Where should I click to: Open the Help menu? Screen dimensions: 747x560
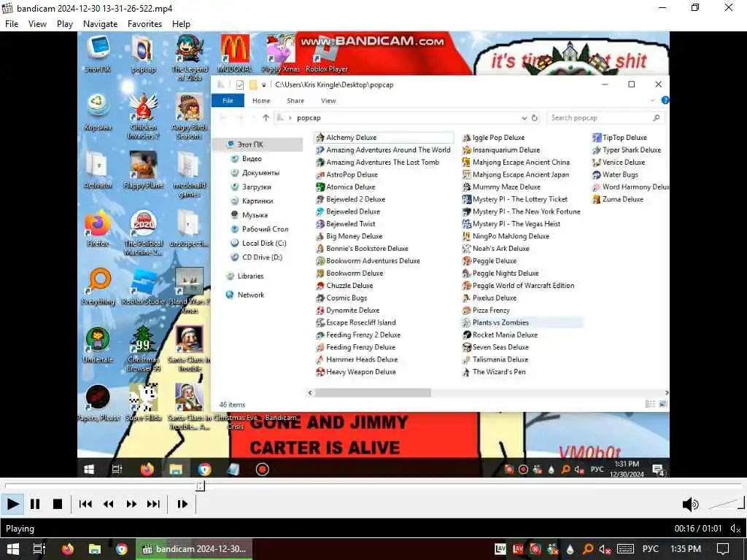click(x=181, y=24)
